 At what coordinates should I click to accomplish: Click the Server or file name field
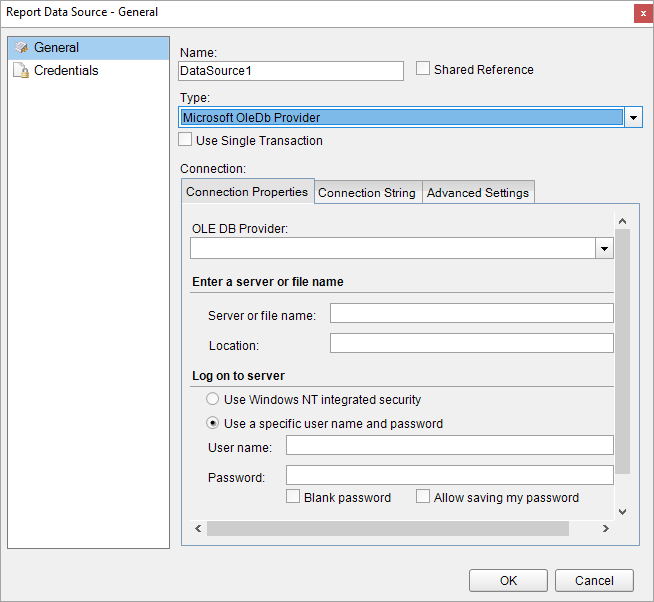472,313
